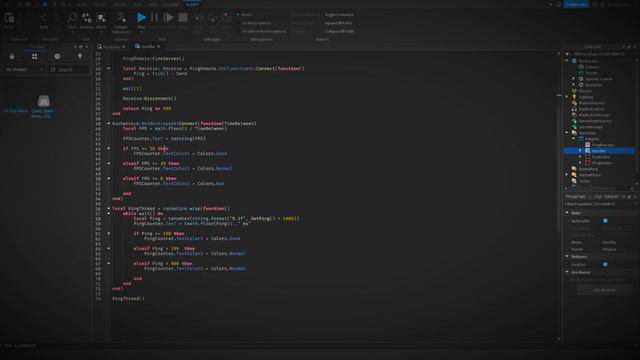Click the Step Out debugger icon
The image size is (640, 360).
pyautogui.click(x=227, y=18)
